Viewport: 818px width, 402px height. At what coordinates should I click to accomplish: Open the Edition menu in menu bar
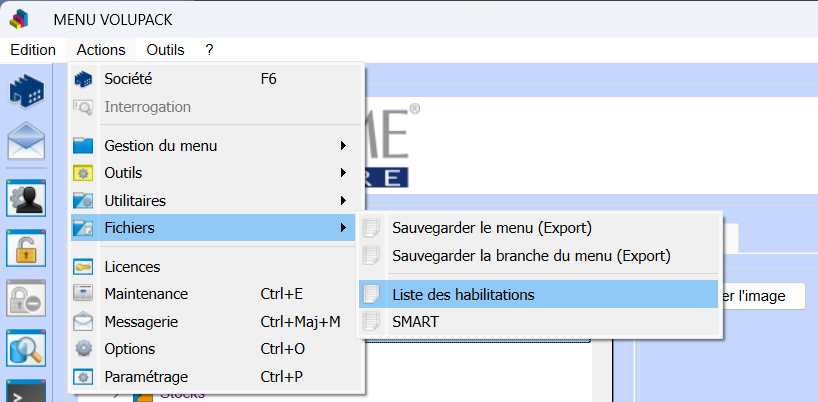click(x=33, y=49)
